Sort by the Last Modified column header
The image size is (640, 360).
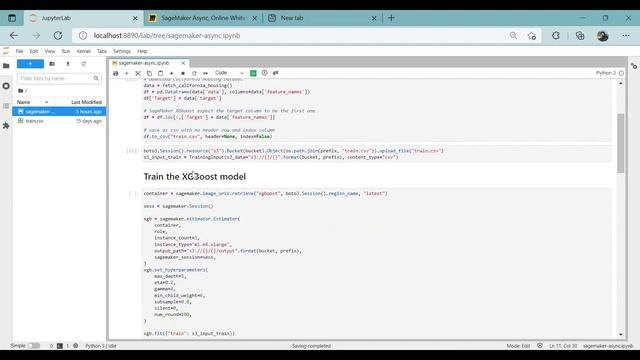click(87, 102)
